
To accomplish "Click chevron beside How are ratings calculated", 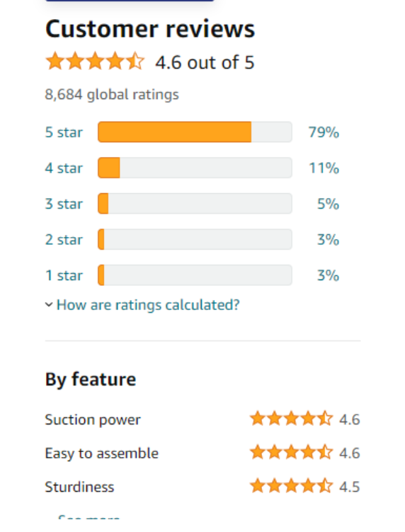I will (x=49, y=305).
